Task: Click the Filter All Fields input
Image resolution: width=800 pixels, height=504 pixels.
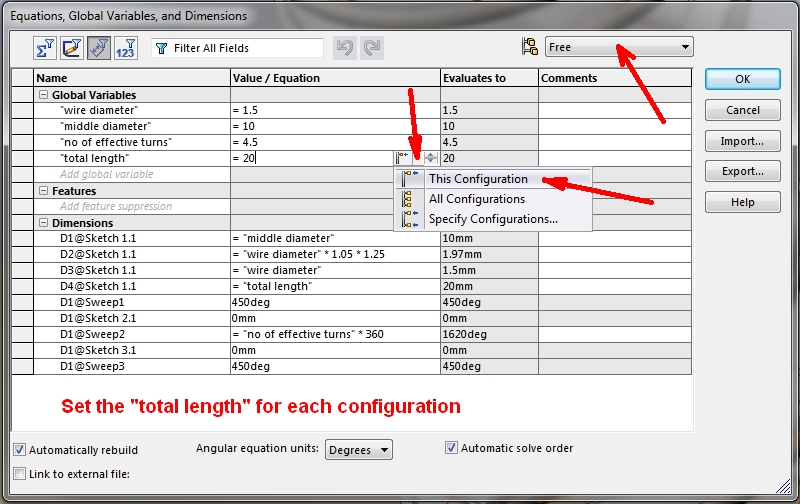Action: coord(237,48)
